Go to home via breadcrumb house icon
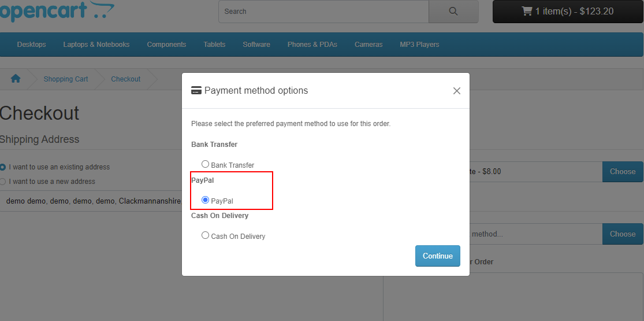This screenshot has width=644, height=321. [x=16, y=79]
